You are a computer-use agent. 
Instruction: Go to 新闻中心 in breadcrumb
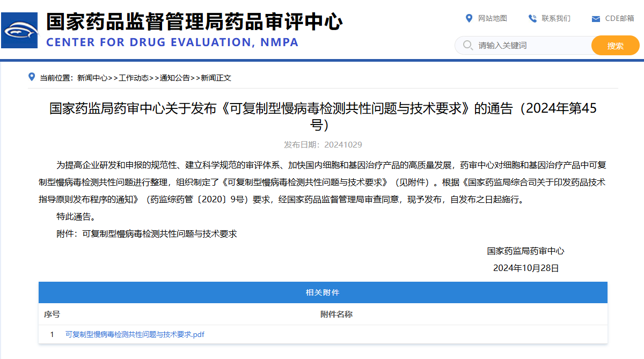coord(92,78)
